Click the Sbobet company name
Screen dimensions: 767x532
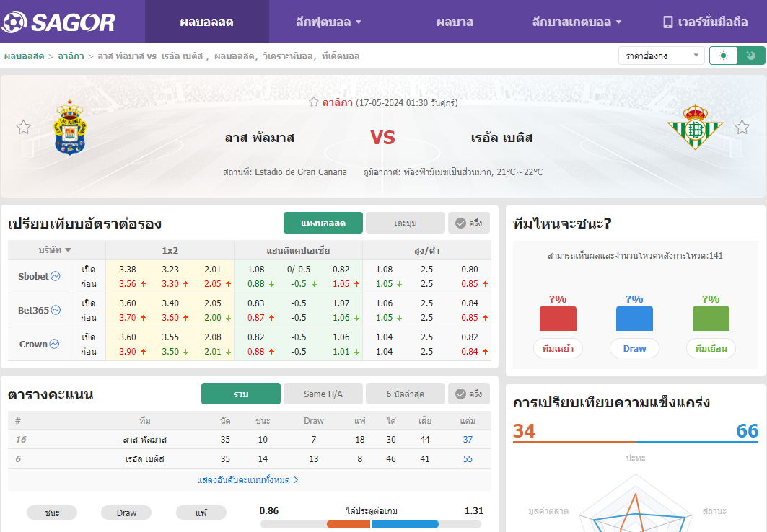pyautogui.click(x=33, y=277)
